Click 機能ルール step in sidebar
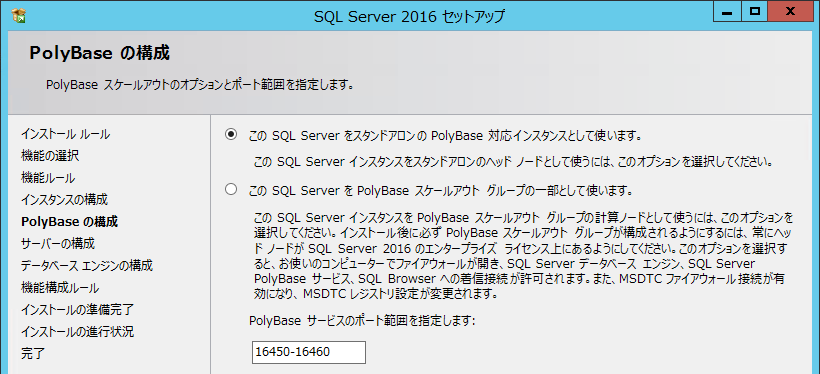This screenshot has height=374, width=820. pos(48,178)
